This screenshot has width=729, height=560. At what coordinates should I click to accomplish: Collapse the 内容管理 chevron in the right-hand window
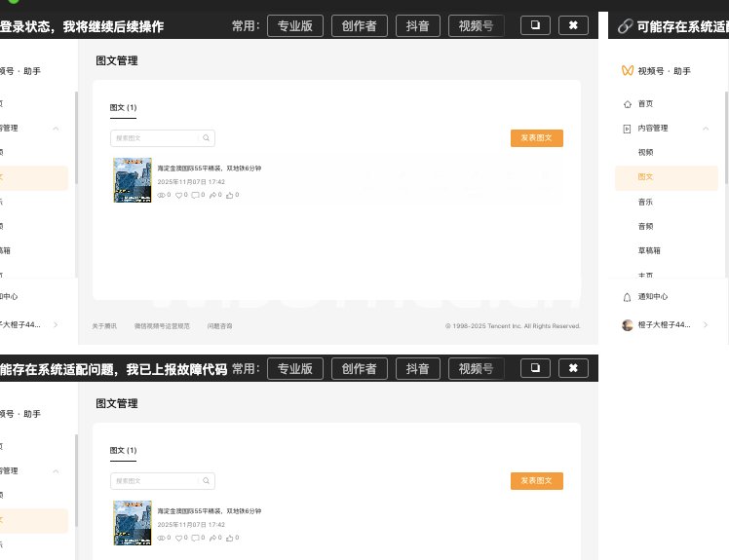[x=706, y=129]
